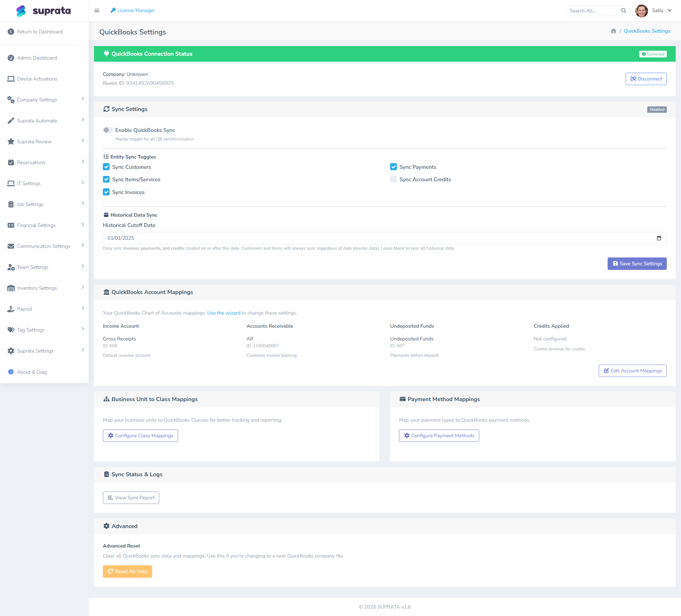
Task: Expand Company Settings chevron
Action: [83, 99]
